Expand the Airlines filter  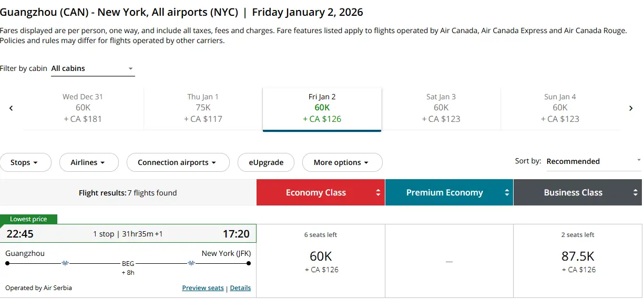click(x=88, y=162)
